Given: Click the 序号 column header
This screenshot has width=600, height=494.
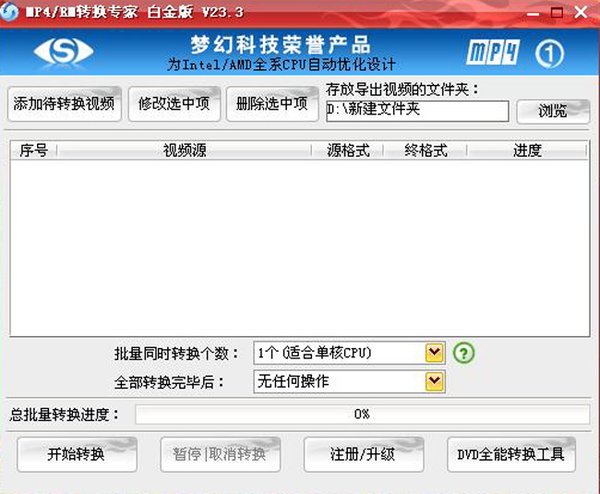Looking at the screenshot, I should click(x=34, y=150).
